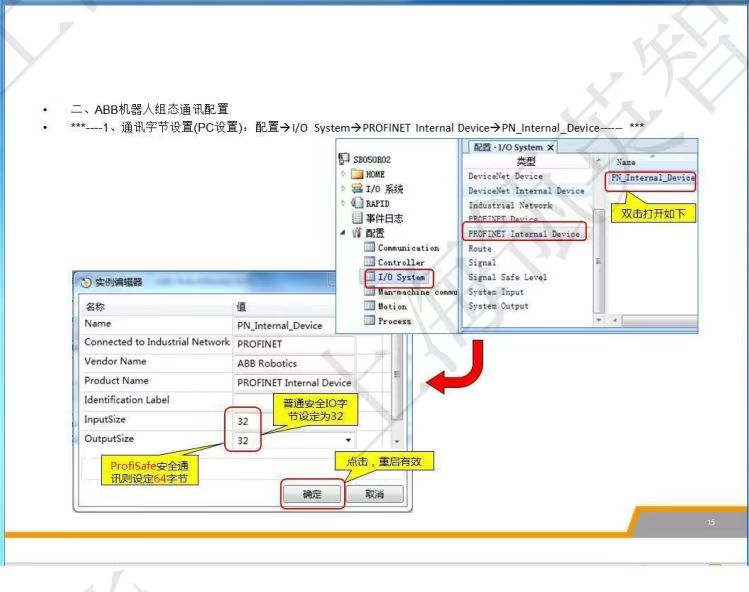Screen dimensions: 749x592
Task: Click the SB050R02 controller icon
Action: (344, 158)
